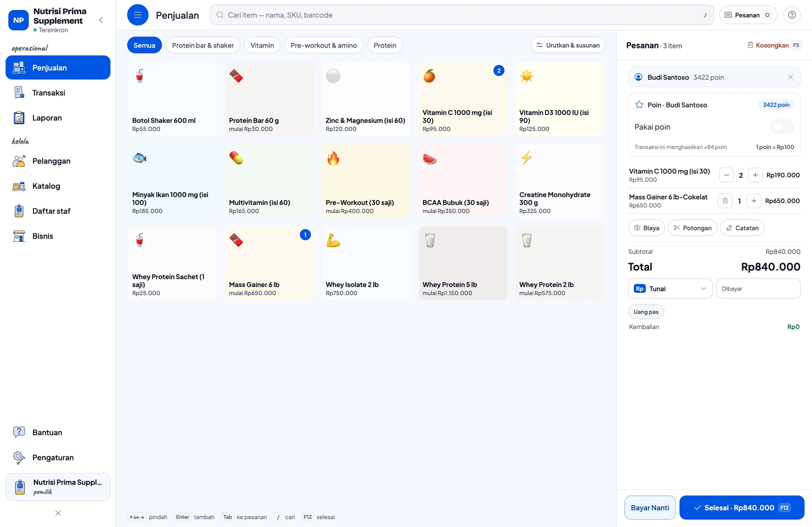Add a Catatan note

click(742, 228)
